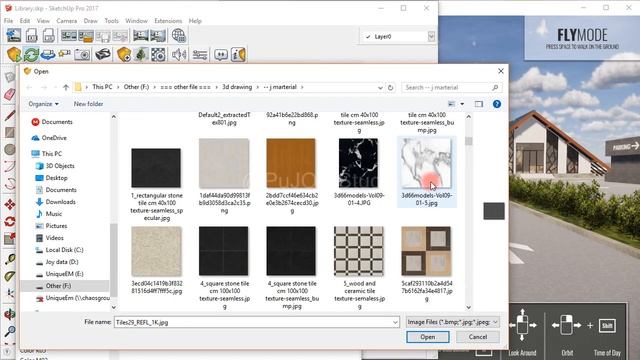Open Enscape settings sliders icon

click(200, 54)
